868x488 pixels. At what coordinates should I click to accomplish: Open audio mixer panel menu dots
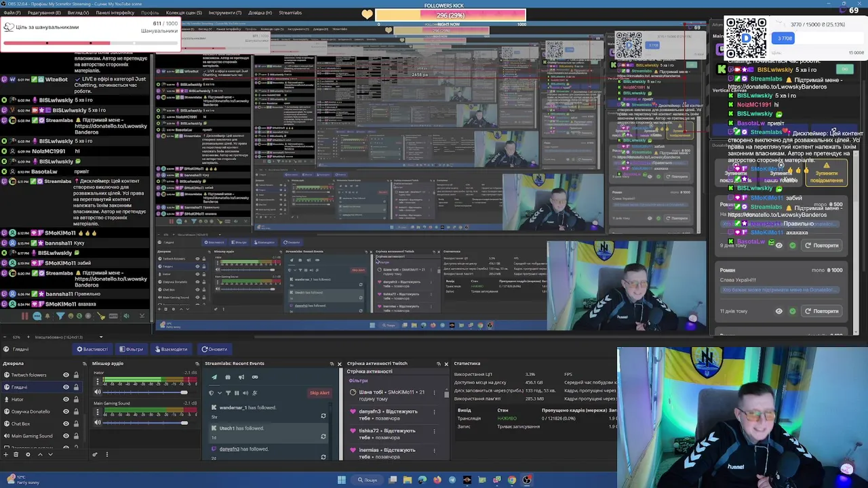click(107, 454)
